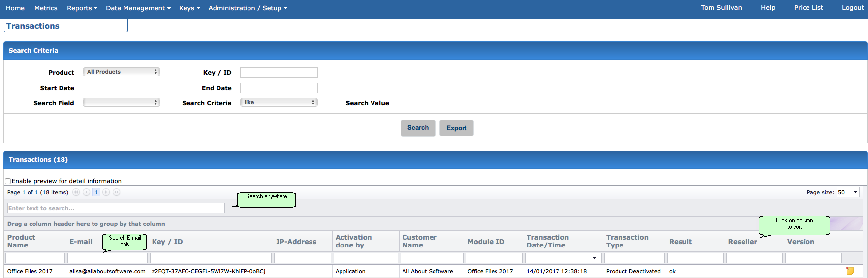The height and width of the screenshot is (278, 868).
Task: Focus the 'Enter text to search' box
Action: coord(116,208)
